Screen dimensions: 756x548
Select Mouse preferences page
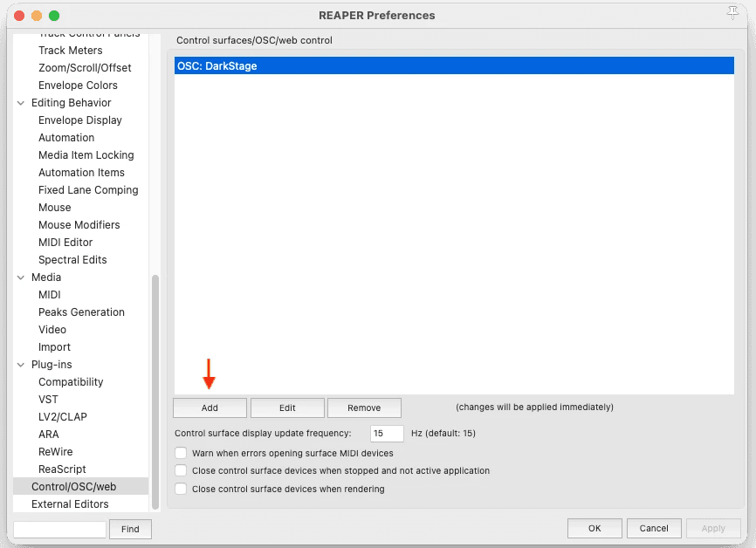coord(55,208)
